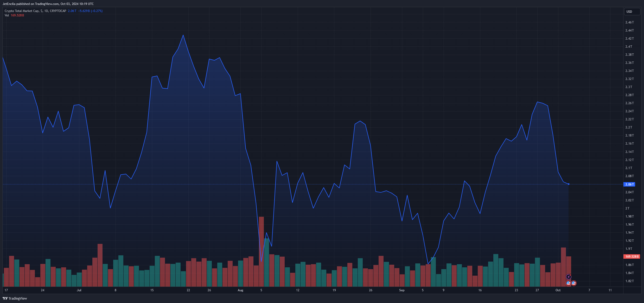Click the −5.629B (−0.27%) change value

point(91,11)
